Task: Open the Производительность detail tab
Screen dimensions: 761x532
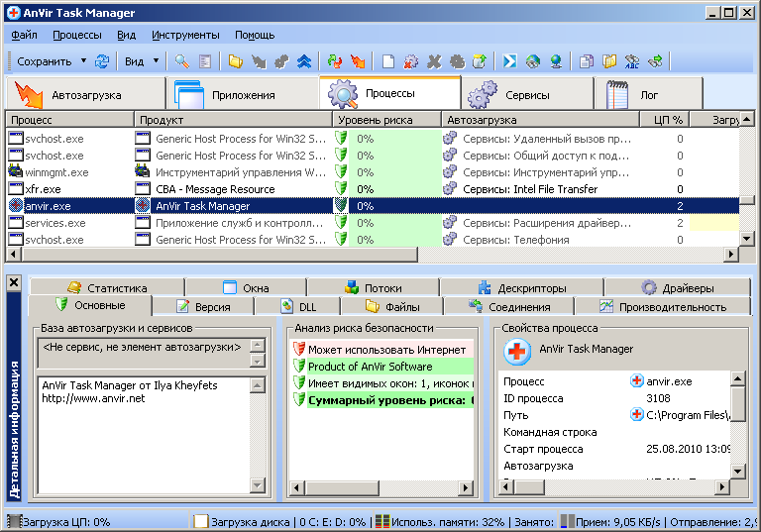Action: (663, 306)
